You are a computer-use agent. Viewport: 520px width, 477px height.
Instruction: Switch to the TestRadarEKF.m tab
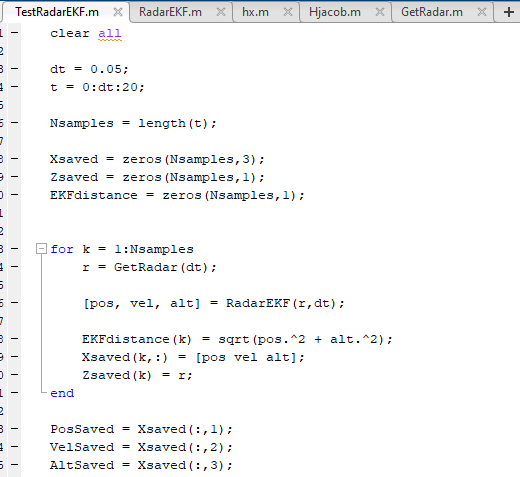(57, 12)
